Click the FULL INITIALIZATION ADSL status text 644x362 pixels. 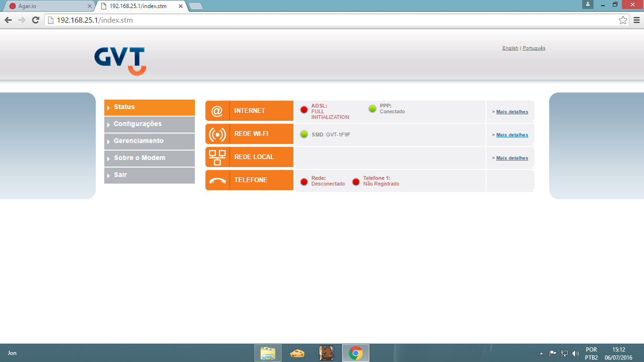pos(330,114)
